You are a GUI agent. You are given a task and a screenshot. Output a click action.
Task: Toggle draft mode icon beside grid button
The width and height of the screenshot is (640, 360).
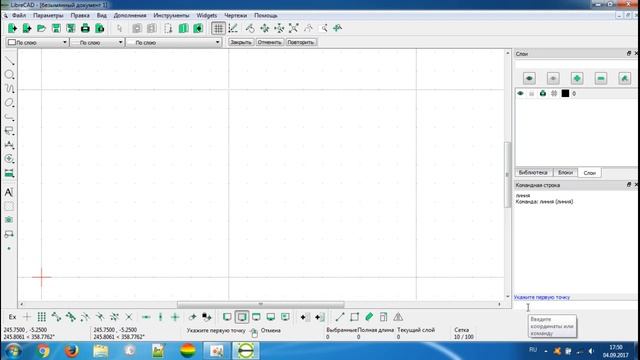(x=233, y=28)
